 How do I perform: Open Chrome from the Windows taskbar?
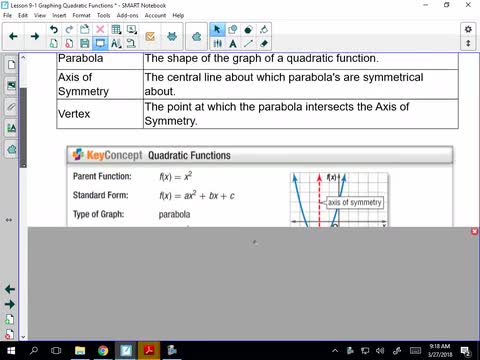pos(103,350)
